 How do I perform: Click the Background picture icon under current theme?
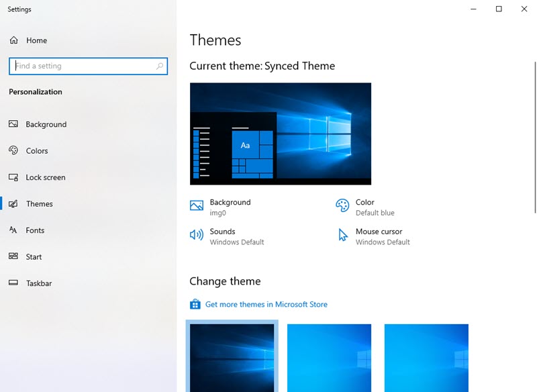click(x=196, y=205)
